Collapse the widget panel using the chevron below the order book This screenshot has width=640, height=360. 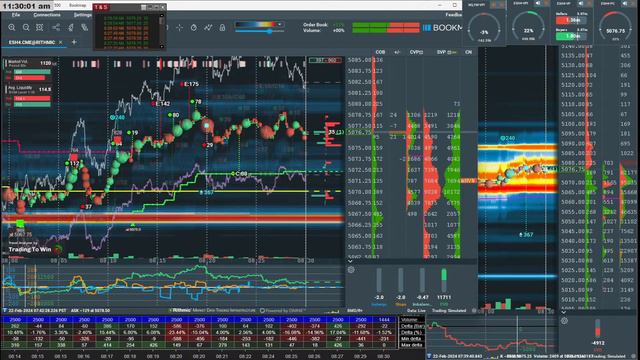click(x=350, y=261)
